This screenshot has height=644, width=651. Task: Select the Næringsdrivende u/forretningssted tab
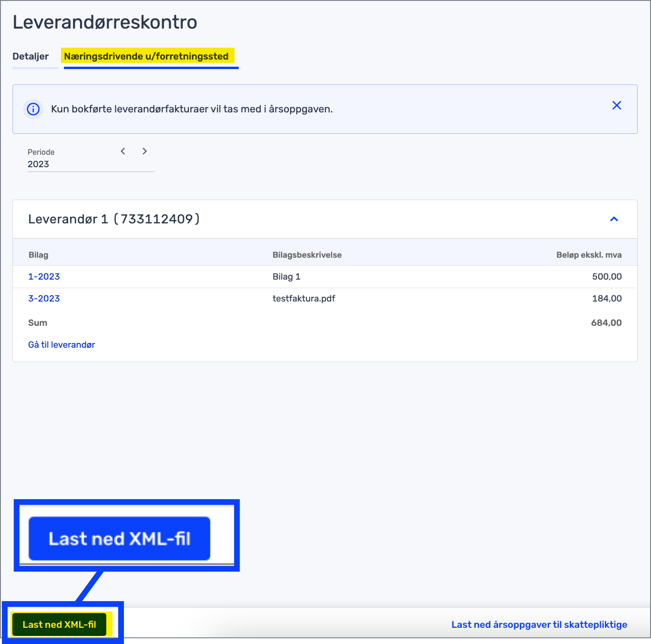(148, 56)
